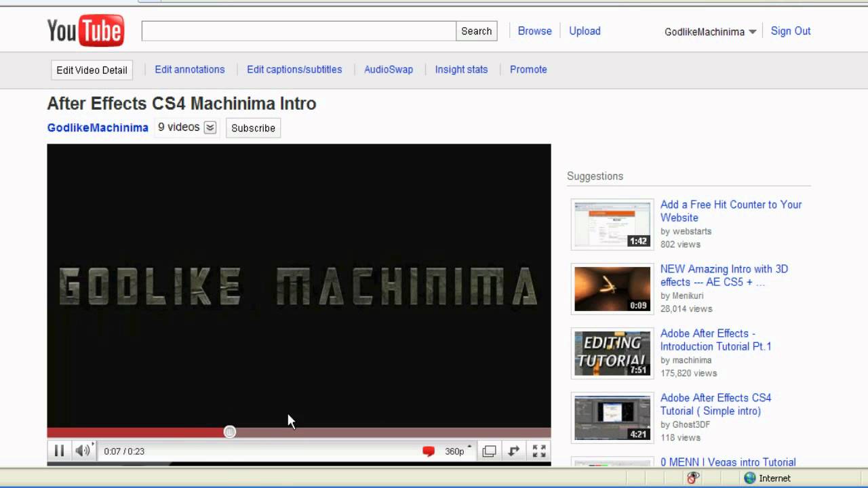Screen dimensions: 868x488
Task: Toggle the player's expanded size view
Action: pos(489,451)
